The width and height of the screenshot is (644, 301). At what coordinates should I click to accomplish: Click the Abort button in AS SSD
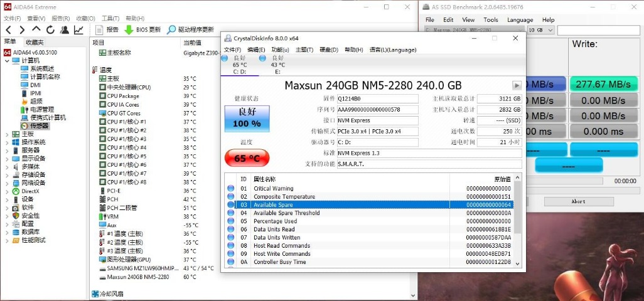(x=579, y=201)
